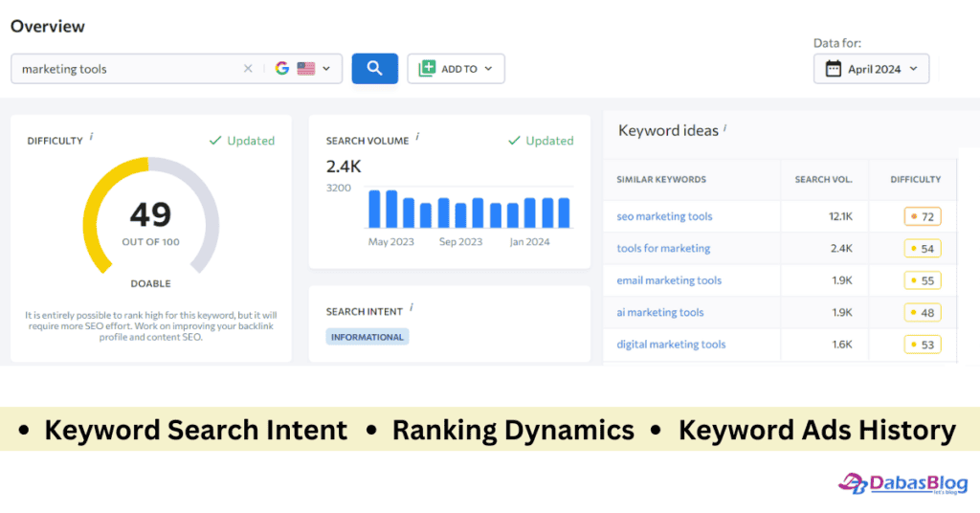Click the Keyword ideas heading

click(668, 130)
